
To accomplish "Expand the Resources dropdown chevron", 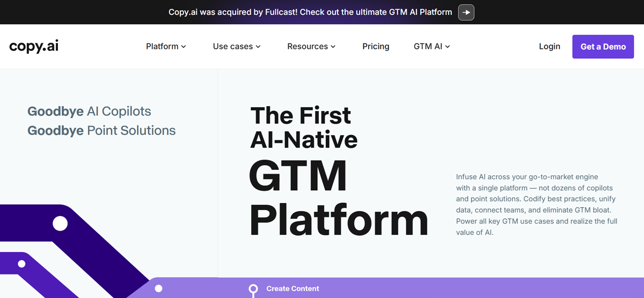I will (x=333, y=47).
